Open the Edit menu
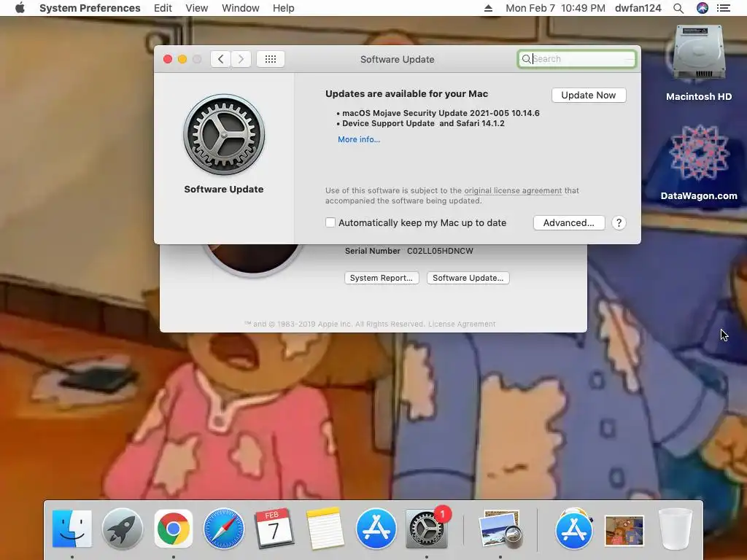The height and width of the screenshot is (560, 747). coord(163,8)
